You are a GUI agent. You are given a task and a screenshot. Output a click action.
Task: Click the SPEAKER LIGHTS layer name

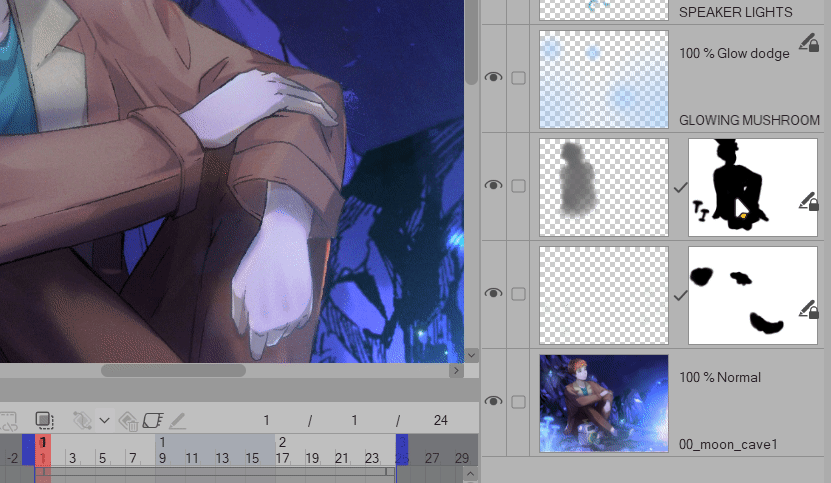point(736,12)
